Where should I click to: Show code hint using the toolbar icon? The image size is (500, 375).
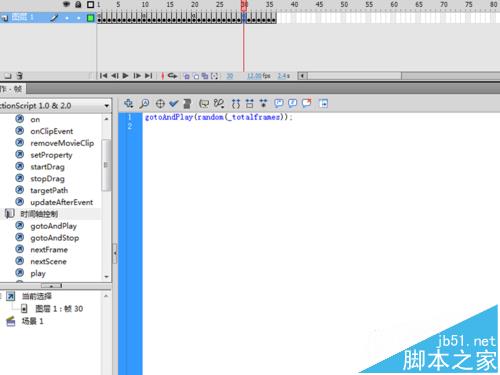204,104
